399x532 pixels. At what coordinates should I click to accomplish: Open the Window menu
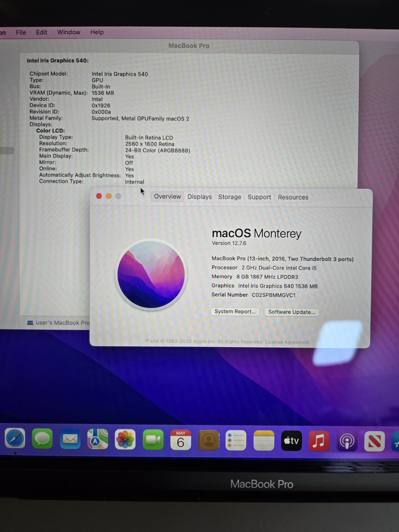(69, 32)
